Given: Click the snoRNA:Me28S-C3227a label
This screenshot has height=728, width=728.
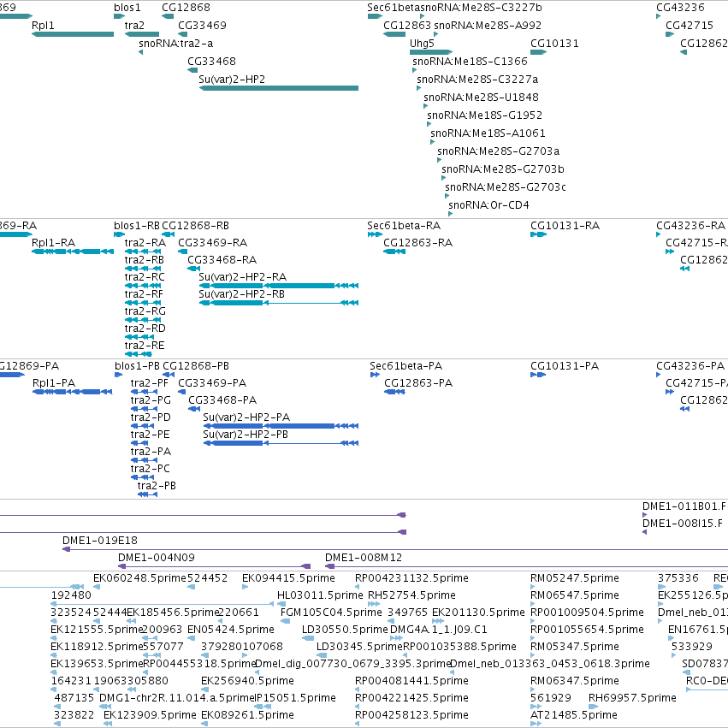Looking at the screenshot, I should click(477, 80).
